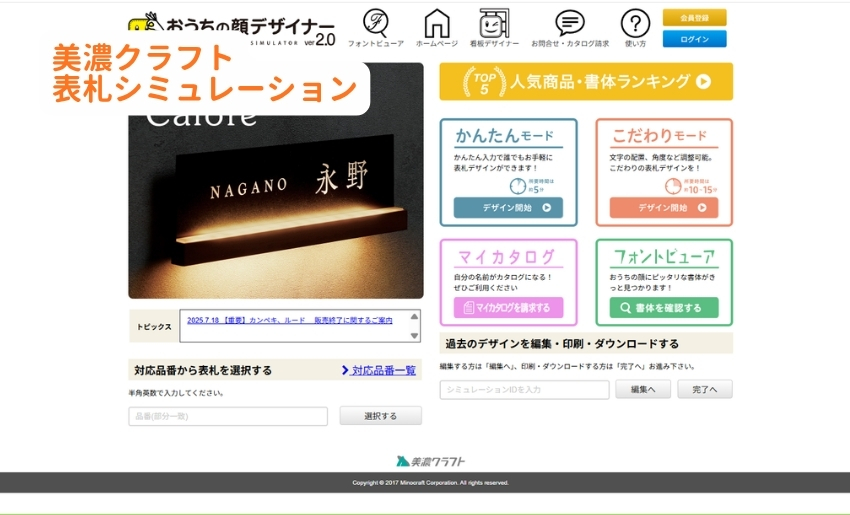Click the フォントビューア card heading
This screenshot has height=515, width=850.
pyautogui.click(x=664, y=256)
